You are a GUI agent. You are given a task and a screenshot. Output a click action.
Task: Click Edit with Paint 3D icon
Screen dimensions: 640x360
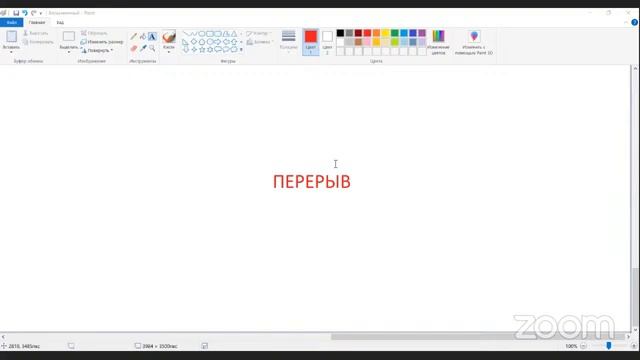(x=474, y=36)
